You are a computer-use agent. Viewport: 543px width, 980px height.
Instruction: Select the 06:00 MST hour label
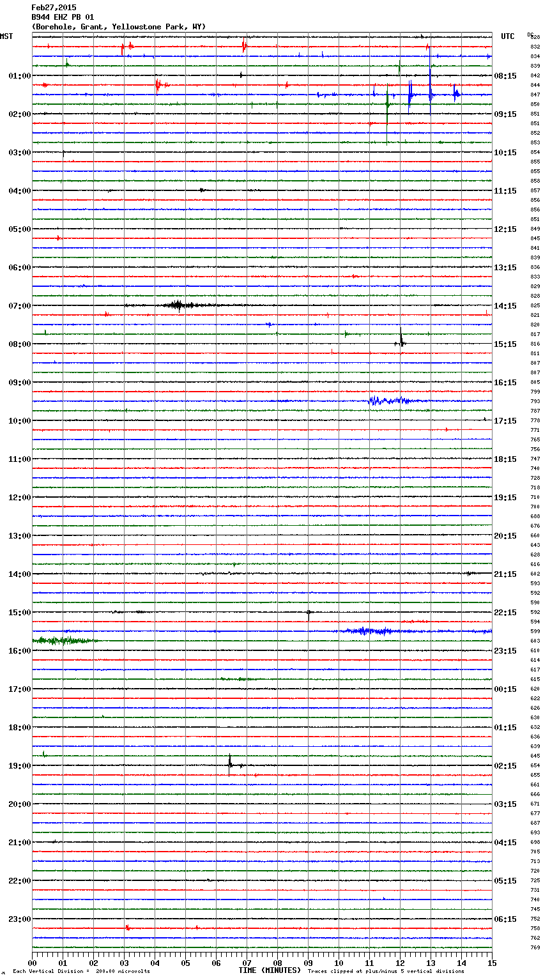point(20,268)
